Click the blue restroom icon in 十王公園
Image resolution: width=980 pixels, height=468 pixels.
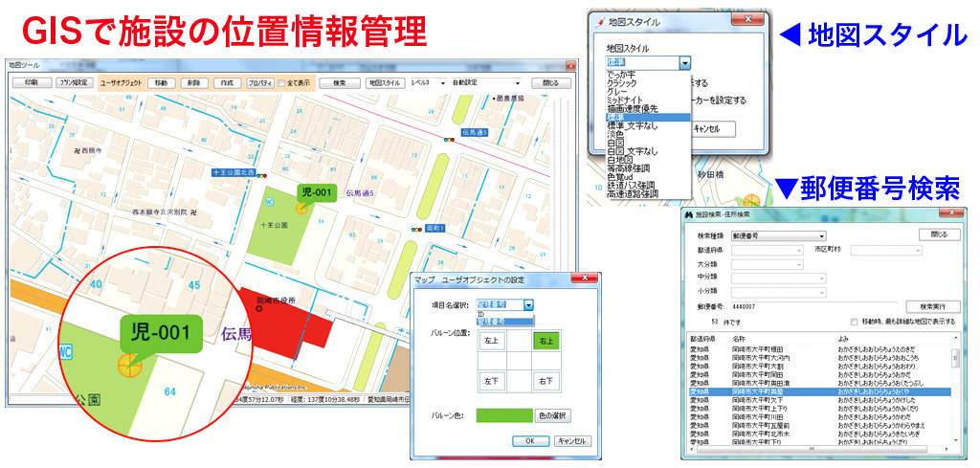pyautogui.click(x=270, y=202)
